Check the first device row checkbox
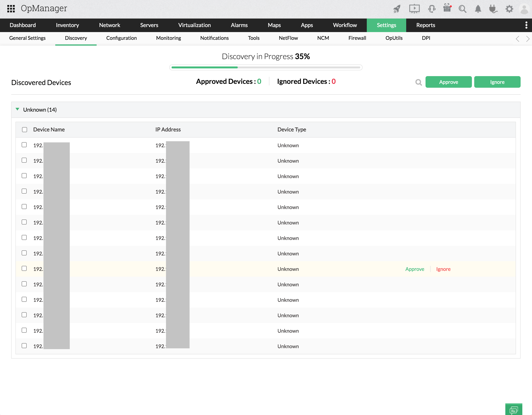The height and width of the screenshot is (415, 532). (x=24, y=145)
